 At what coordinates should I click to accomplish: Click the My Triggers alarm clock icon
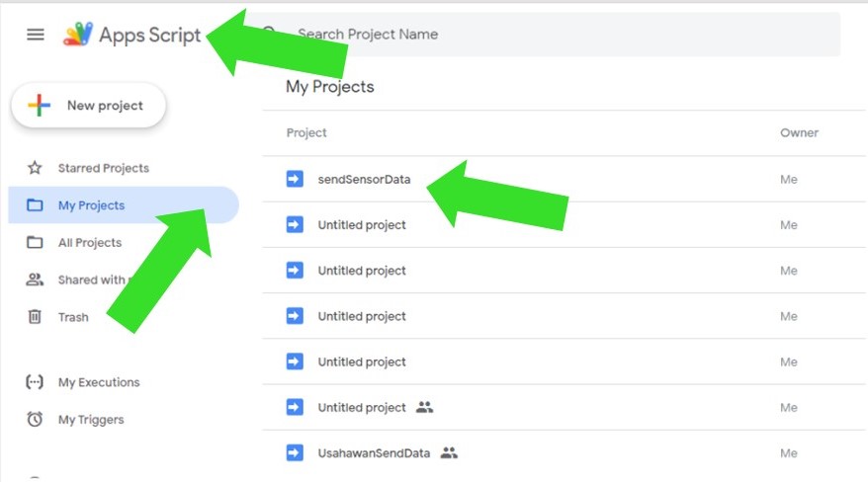[35, 420]
